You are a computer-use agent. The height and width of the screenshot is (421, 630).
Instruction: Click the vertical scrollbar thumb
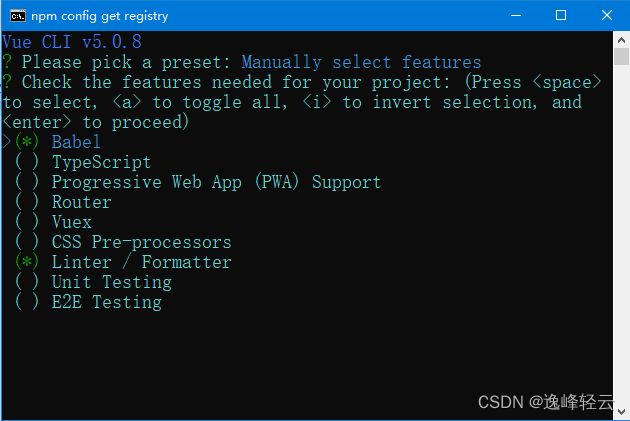coord(621,56)
